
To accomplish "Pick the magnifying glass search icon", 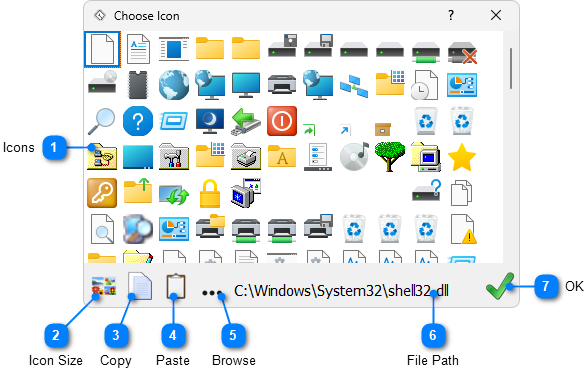I will 101,121.
